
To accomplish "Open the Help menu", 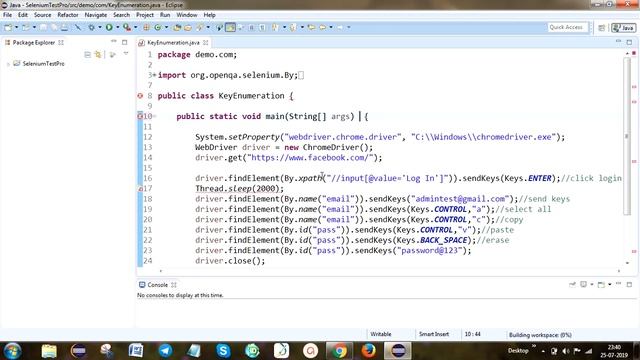I will [x=209, y=15].
